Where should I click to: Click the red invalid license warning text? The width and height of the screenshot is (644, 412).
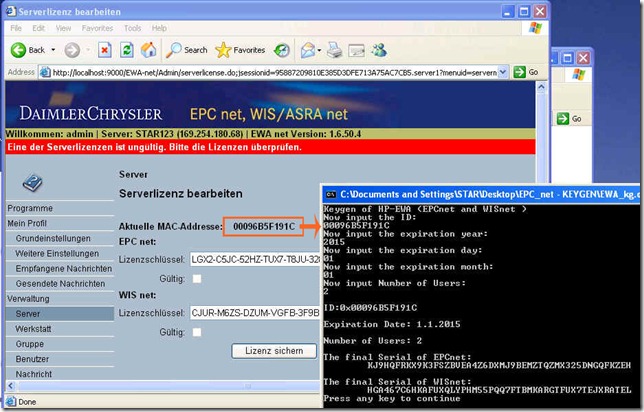[x=154, y=147]
